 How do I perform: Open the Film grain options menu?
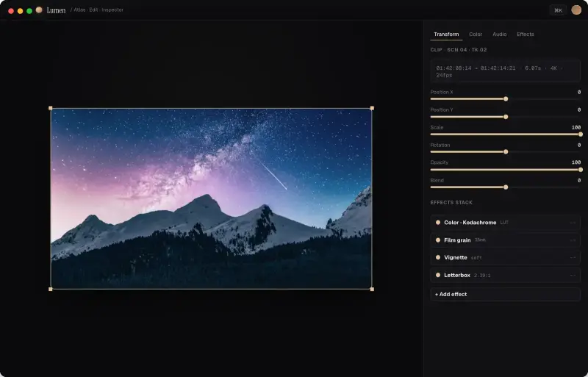tap(573, 240)
